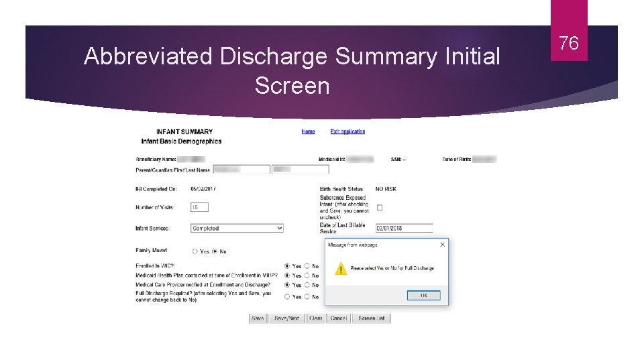
Task: Click the Number of Visits field
Action: [199, 207]
